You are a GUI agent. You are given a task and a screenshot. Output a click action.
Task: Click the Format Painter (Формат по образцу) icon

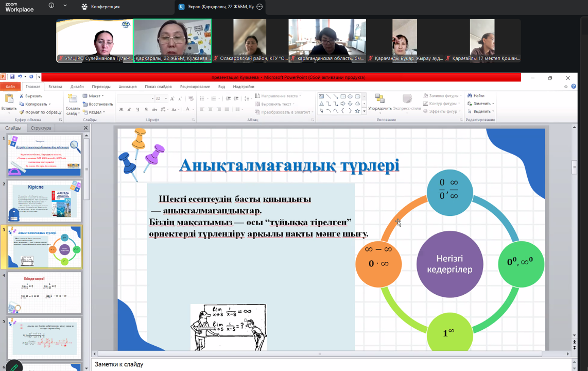(x=22, y=112)
